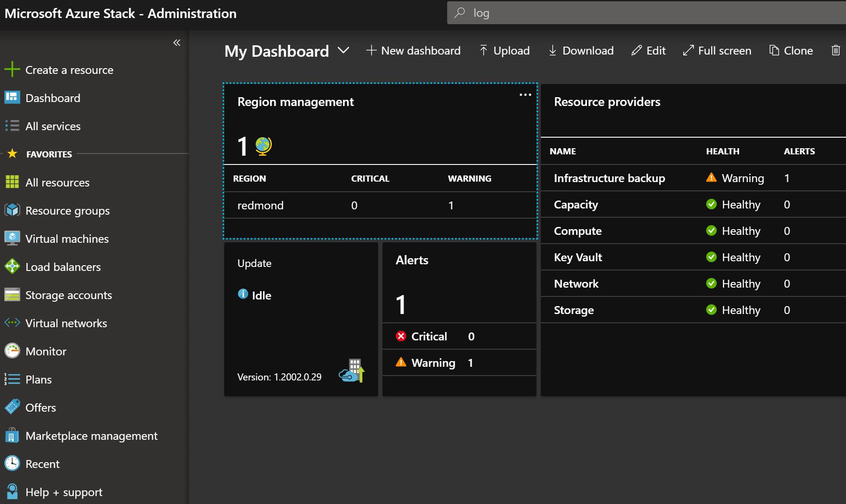
Task: Click the region globe icon in management
Action: click(x=262, y=146)
